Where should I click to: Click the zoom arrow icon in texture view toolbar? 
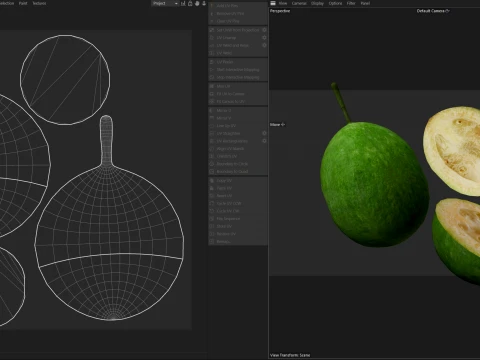coord(204,3)
